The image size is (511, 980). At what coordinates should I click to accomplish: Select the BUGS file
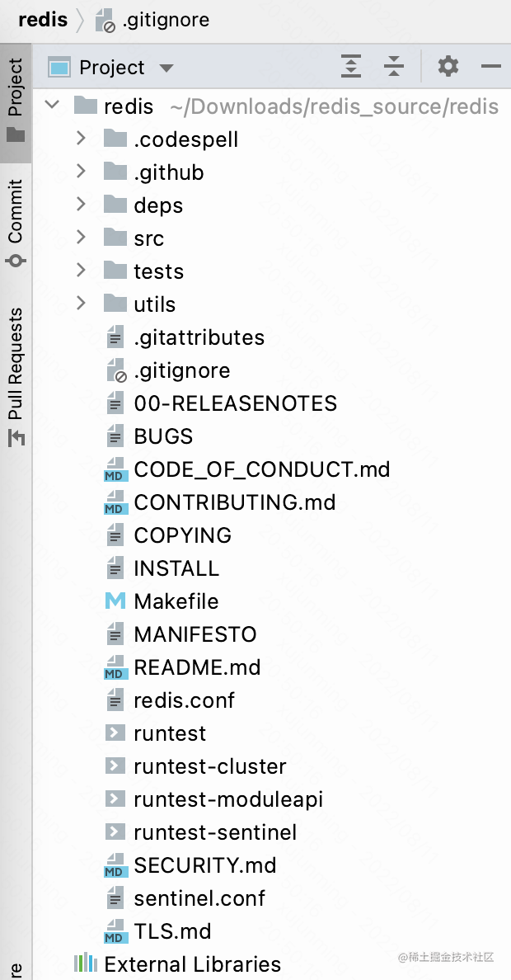pos(164,436)
